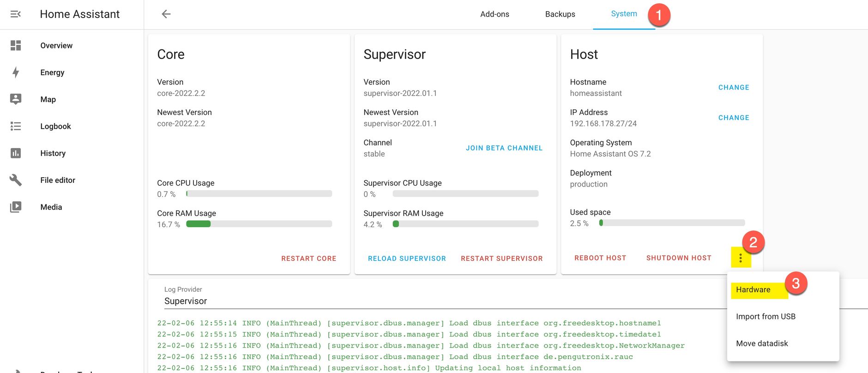Image resolution: width=868 pixels, height=373 pixels.
Task: Click JOIN BETA CHANNEL
Action: (504, 148)
